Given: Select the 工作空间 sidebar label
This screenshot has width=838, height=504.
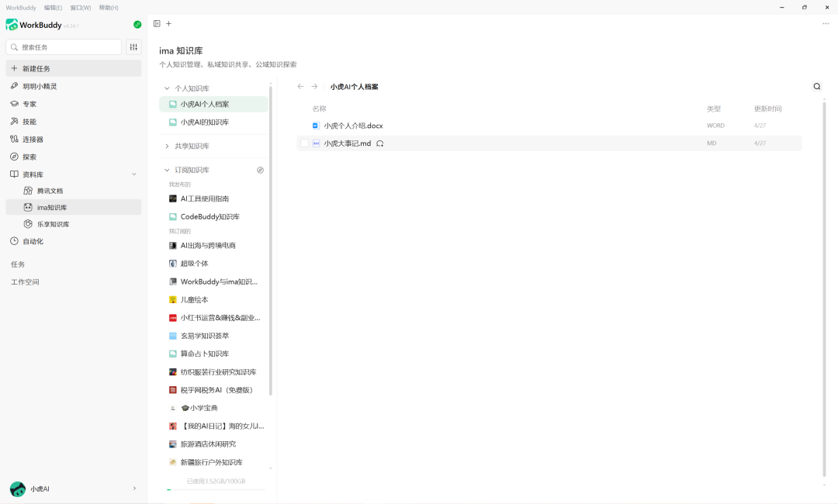Looking at the screenshot, I should pos(25,282).
